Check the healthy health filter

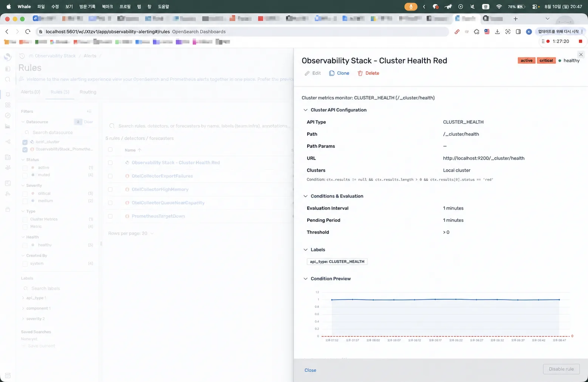click(x=25, y=245)
